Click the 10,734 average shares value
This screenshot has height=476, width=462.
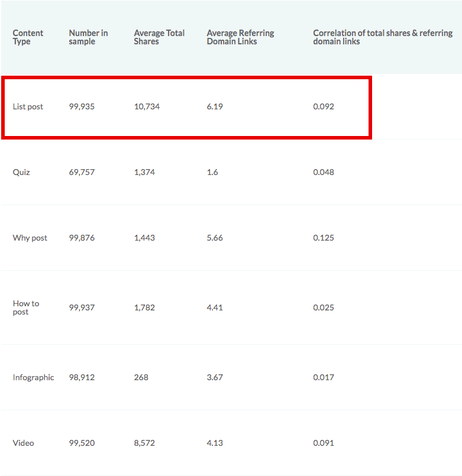pos(147,106)
